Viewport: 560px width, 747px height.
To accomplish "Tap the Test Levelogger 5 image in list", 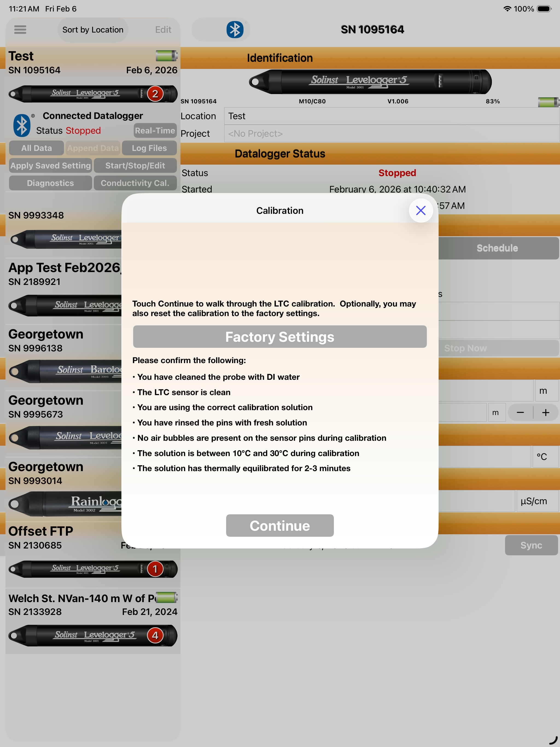I will [x=93, y=94].
